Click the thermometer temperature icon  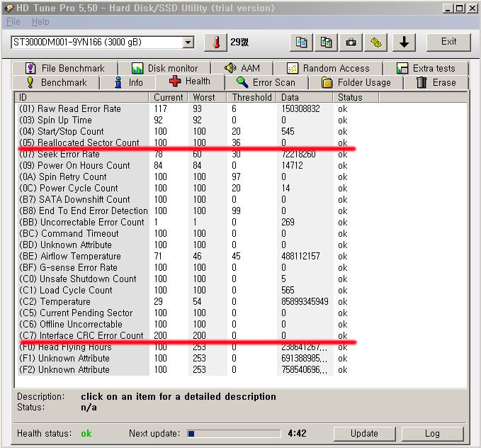tap(216, 43)
